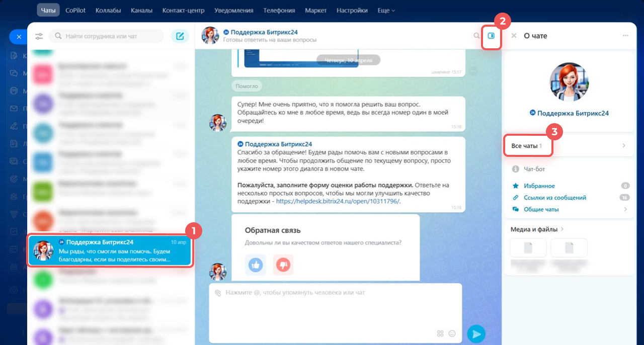This screenshot has height=345, width=644.
Task: Expand the Все чаты chevron
Action: click(x=624, y=145)
